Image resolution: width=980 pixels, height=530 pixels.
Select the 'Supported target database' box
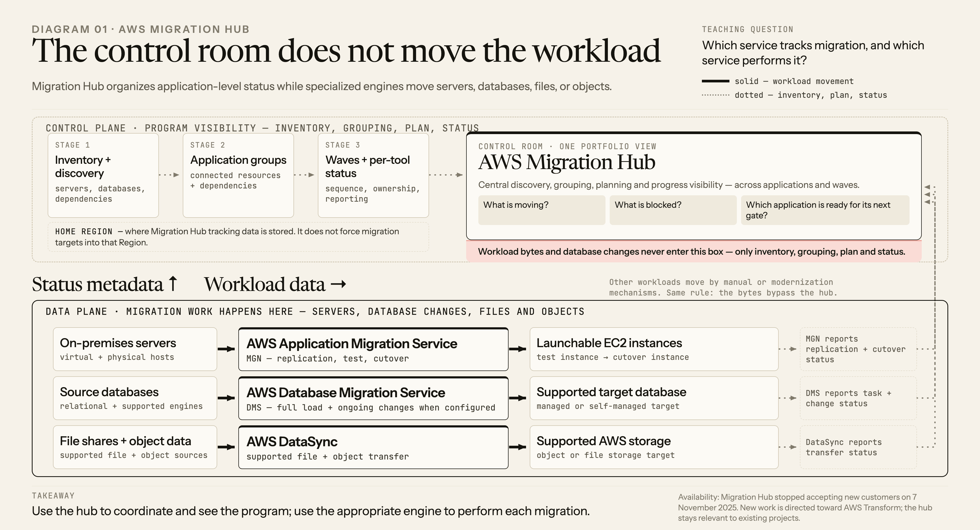click(x=654, y=398)
